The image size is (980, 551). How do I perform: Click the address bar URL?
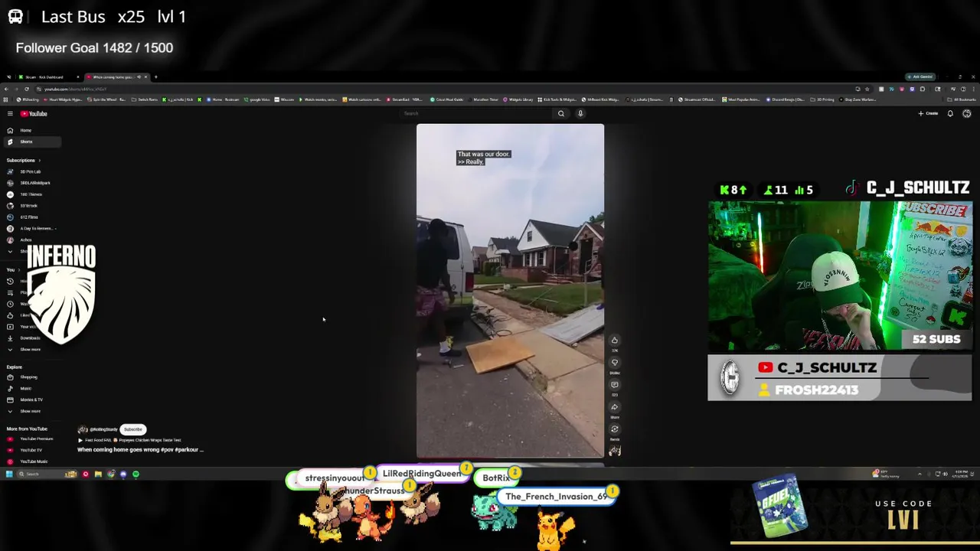[75, 89]
